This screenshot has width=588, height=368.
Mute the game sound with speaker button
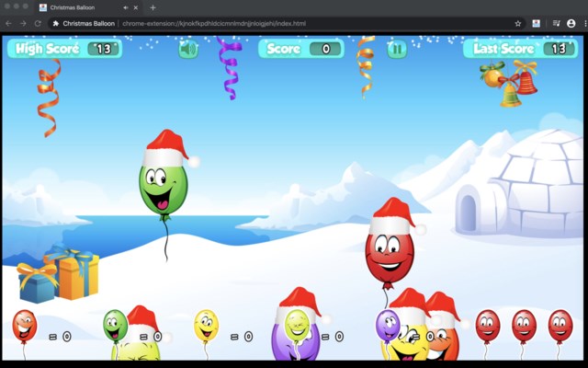point(188,49)
